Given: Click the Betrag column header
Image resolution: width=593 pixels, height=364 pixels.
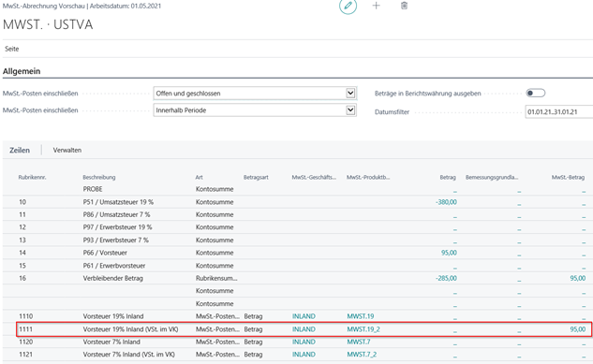Looking at the screenshot, I should [448, 177].
